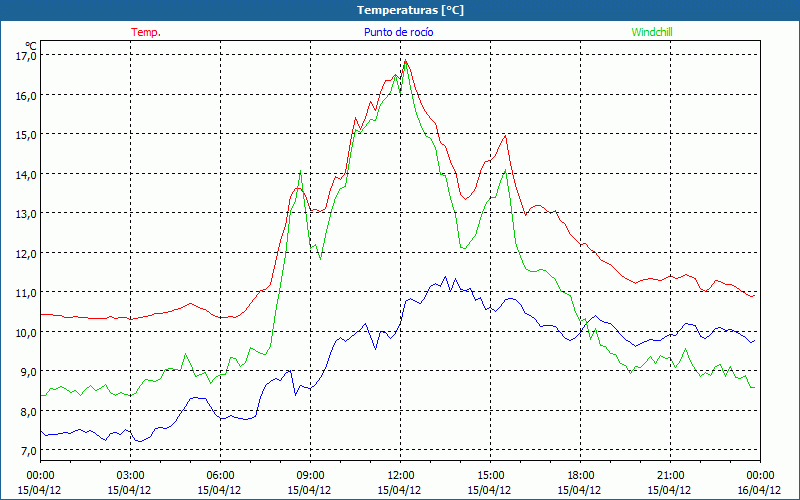
Task: Click the "06:00" time axis label
Action: [x=220, y=476]
